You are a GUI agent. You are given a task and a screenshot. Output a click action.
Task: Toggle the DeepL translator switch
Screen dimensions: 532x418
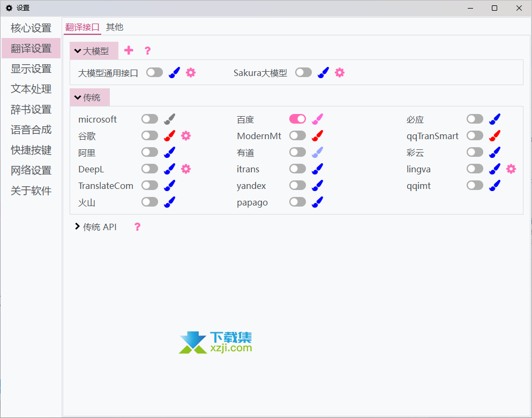(x=150, y=169)
